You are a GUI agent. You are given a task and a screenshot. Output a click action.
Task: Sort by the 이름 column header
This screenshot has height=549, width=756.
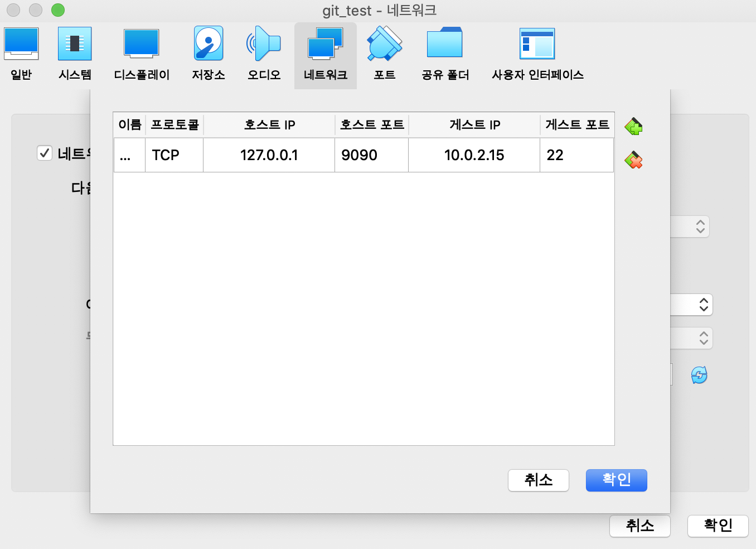pyautogui.click(x=130, y=125)
